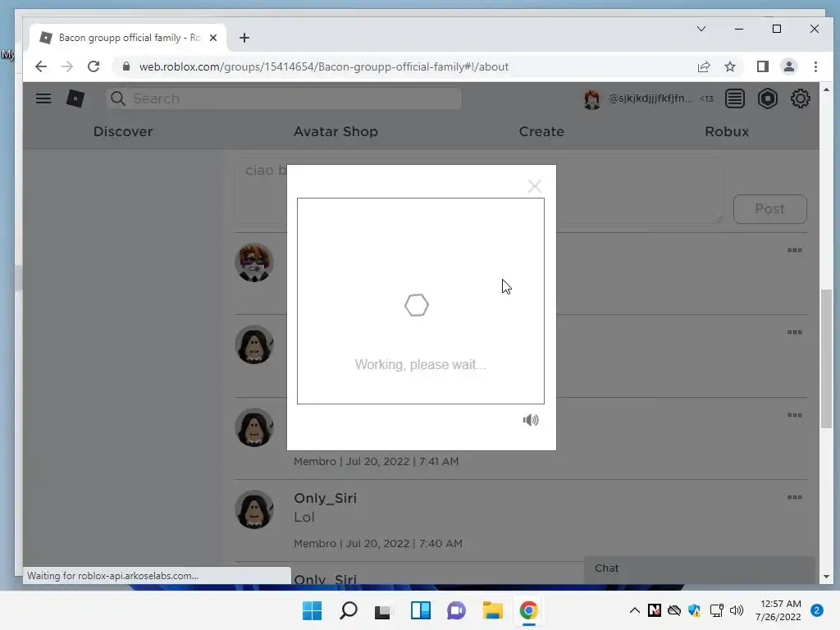Reload the current page
The width and height of the screenshot is (840, 630).
[94, 66]
